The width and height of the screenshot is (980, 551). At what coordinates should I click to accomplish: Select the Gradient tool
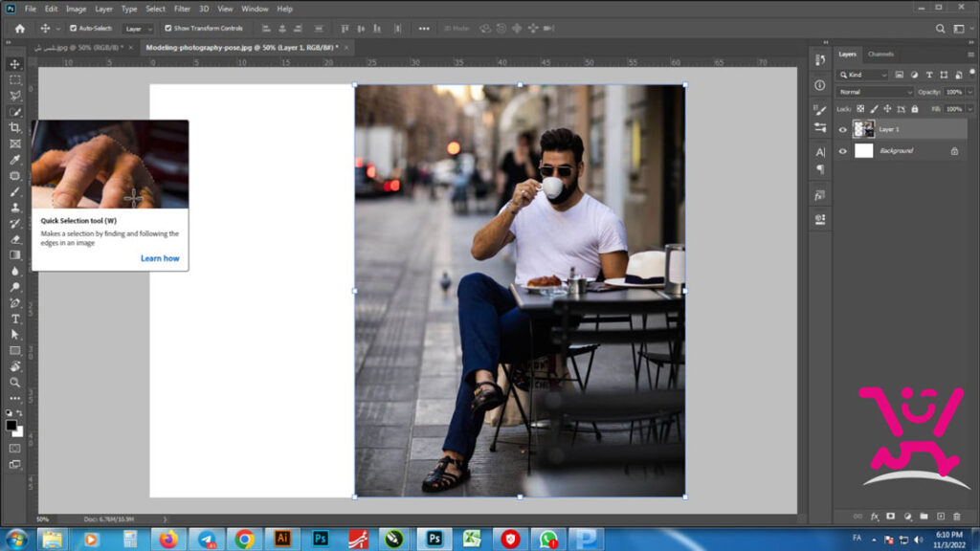(x=15, y=254)
